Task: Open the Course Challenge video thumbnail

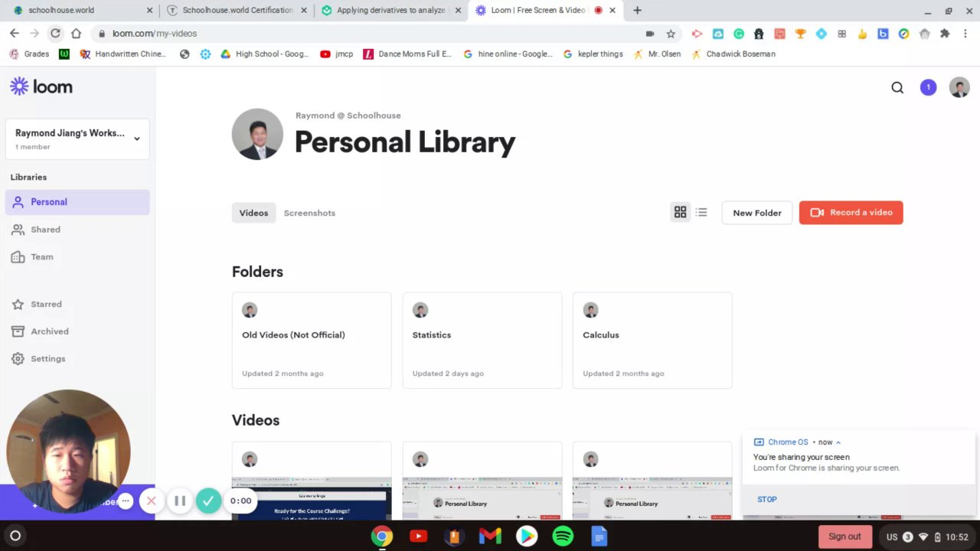Action: pyautogui.click(x=312, y=498)
